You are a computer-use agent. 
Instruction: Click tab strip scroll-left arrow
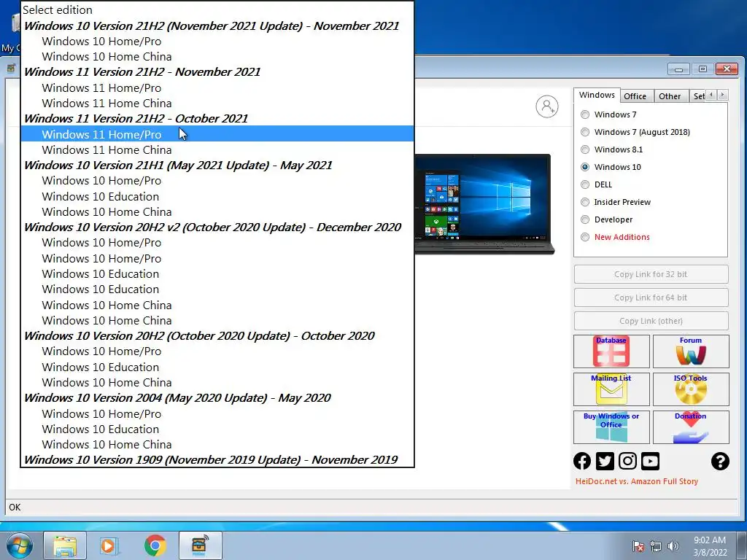click(x=711, y=95)
